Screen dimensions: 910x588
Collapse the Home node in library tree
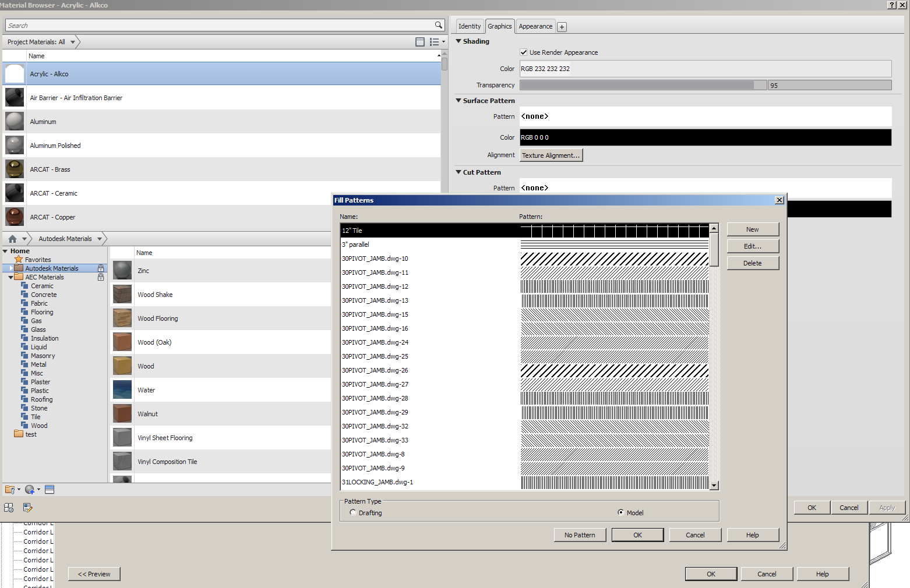point(5,251)
